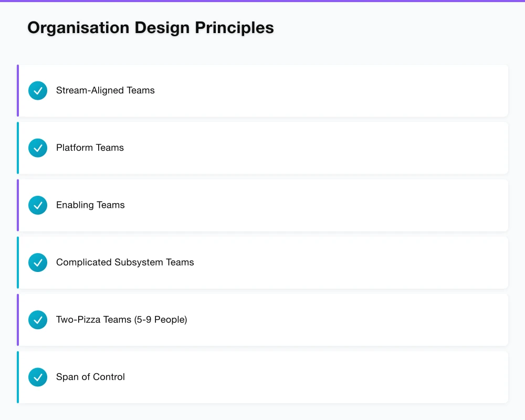The image size is (525, 420).
Task: Click the Enabling Teams card background
Action: pos(315,205)
